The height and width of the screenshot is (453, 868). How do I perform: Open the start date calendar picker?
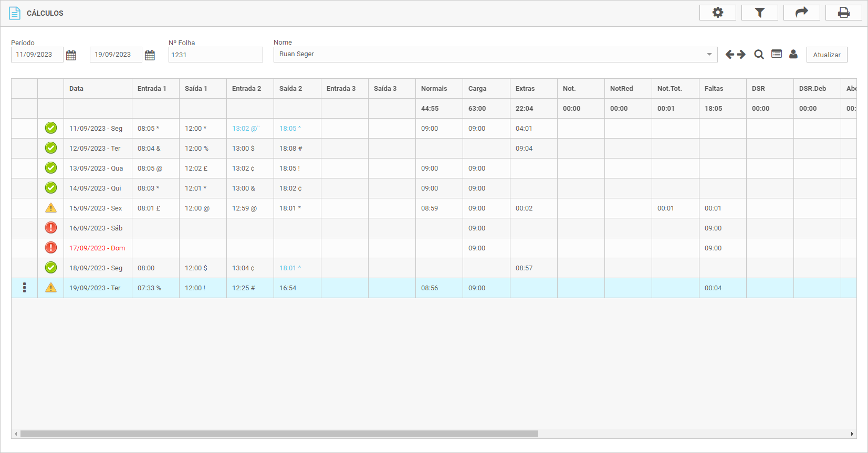[x=71, y=55]
